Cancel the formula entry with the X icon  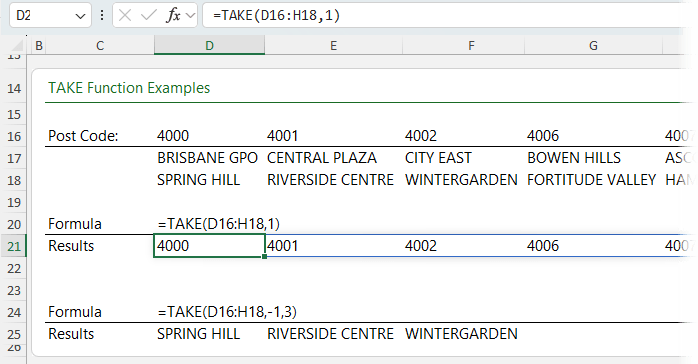point(125,16)
